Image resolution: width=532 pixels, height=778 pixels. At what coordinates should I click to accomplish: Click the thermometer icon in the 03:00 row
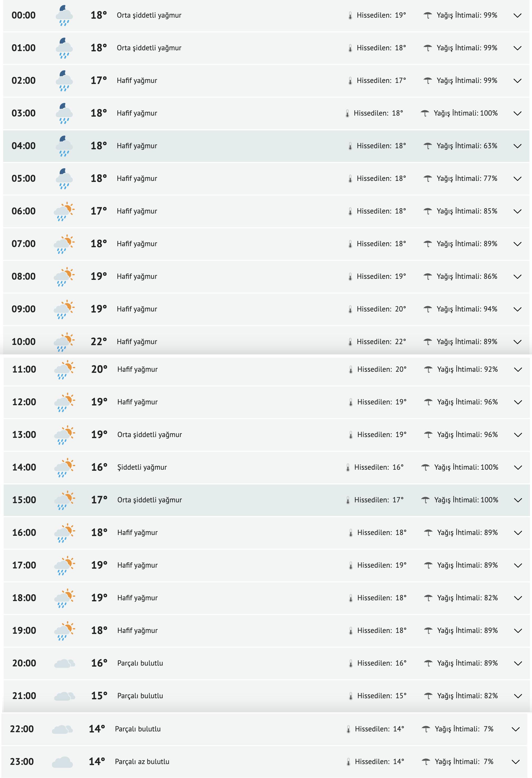point(347,113)
